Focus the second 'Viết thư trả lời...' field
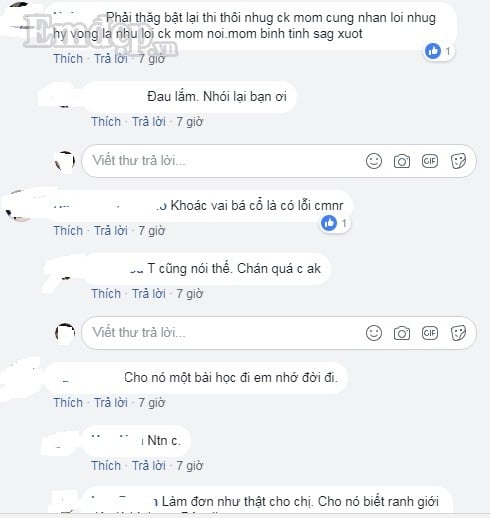Viewport: 490px width, 518px height. click(x=279, y=333)
